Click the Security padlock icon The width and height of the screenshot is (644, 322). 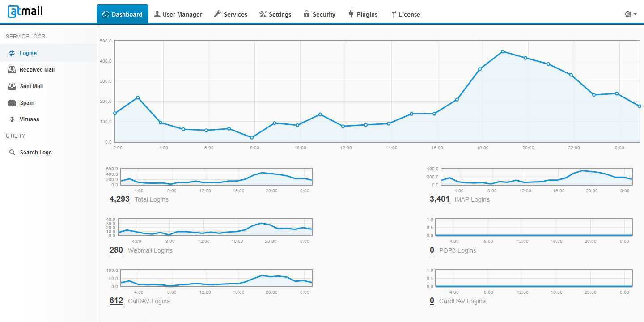coord(306,14)
